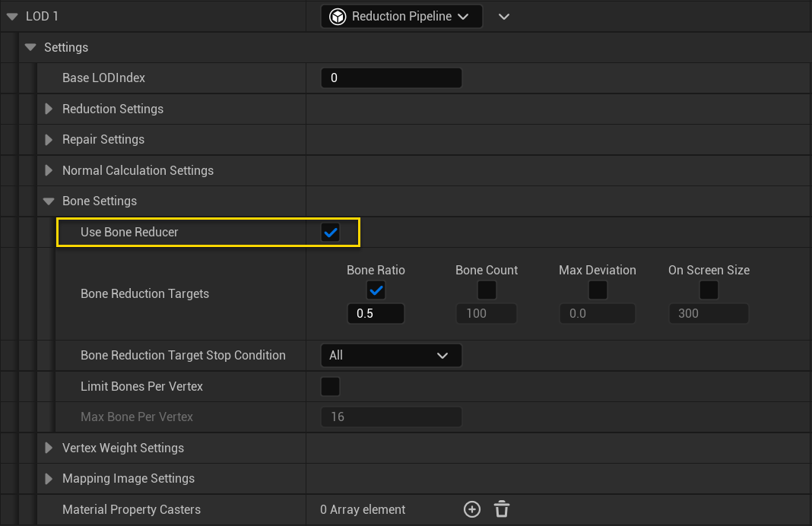Uncheck the Bone Ratio target checkbox
The height and width of the screenshot is (526, 812).
point(376,290)
